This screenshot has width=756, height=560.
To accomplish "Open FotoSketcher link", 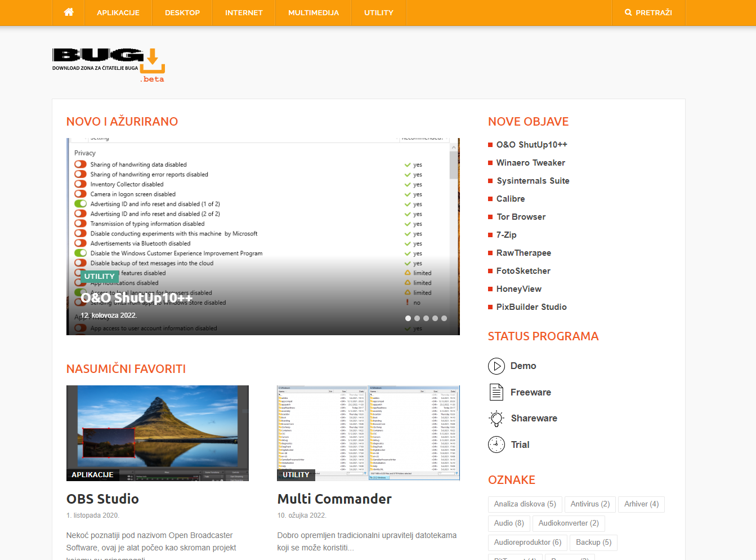I will tap(524, 271).
